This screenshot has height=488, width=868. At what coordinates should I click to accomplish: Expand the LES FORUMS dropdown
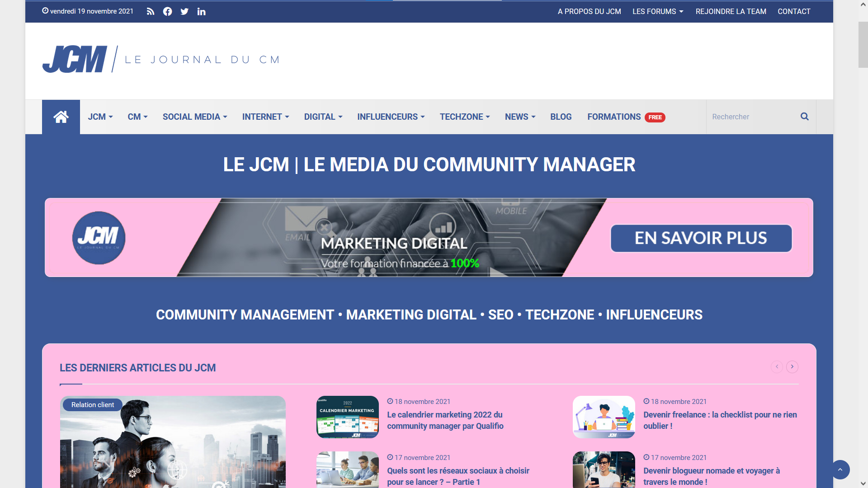[658, 11]
